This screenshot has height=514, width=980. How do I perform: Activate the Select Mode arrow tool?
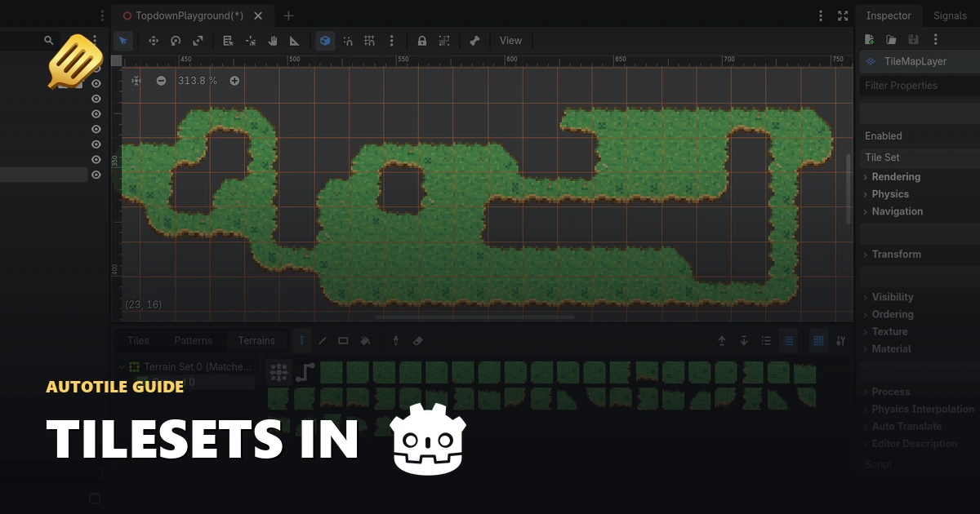tap(122, 41)
